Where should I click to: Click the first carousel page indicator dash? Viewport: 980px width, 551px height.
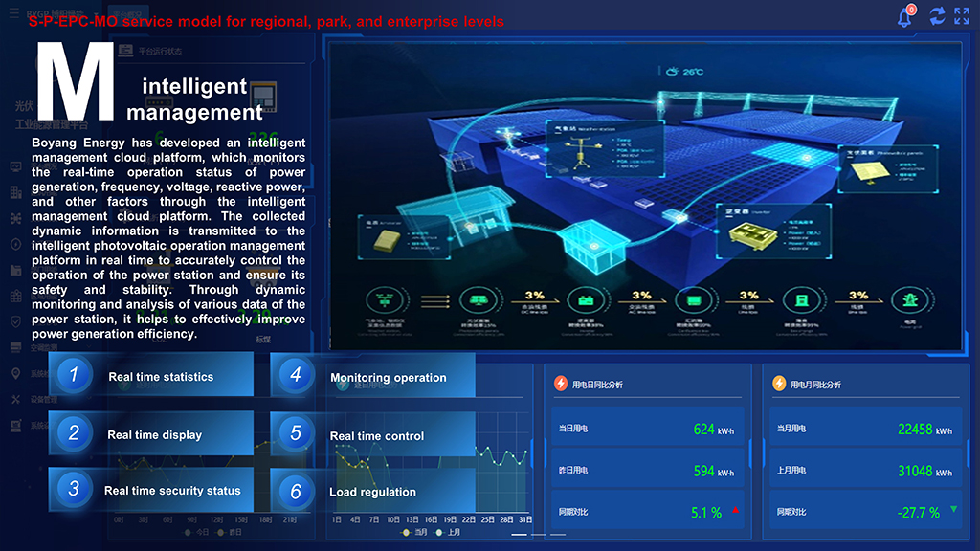pyautogui.click(x=520, y=534)
